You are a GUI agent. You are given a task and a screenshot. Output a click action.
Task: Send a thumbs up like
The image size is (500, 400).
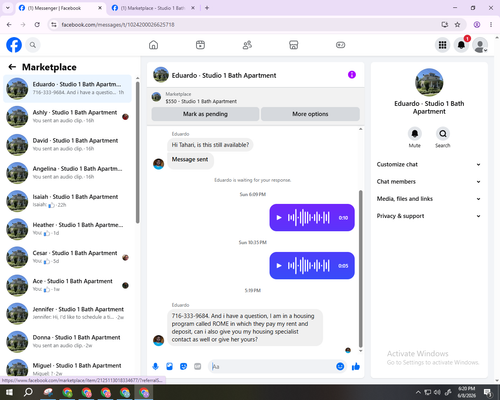pyautogui.click(x=356, y=367)
